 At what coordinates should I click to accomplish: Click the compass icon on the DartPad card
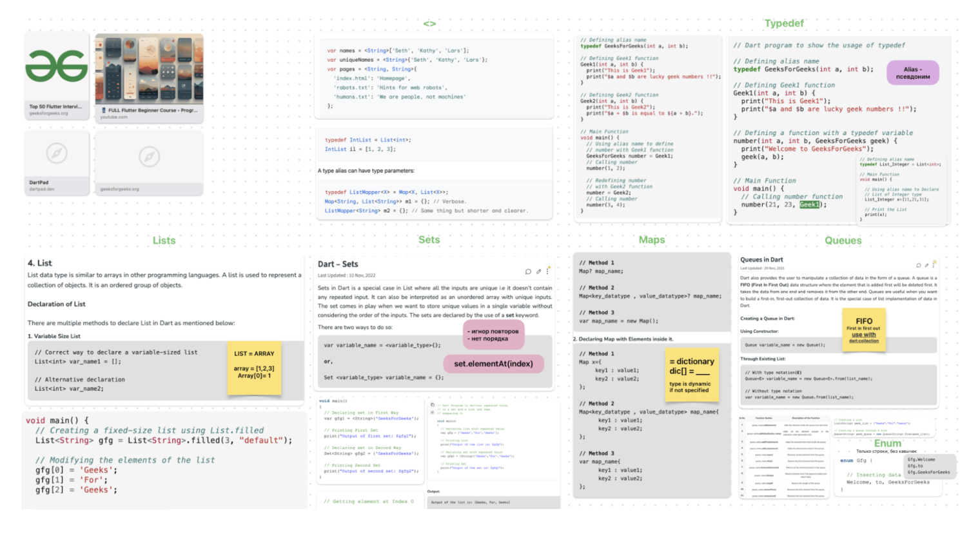pyautogui.click(x=57, y=154)
